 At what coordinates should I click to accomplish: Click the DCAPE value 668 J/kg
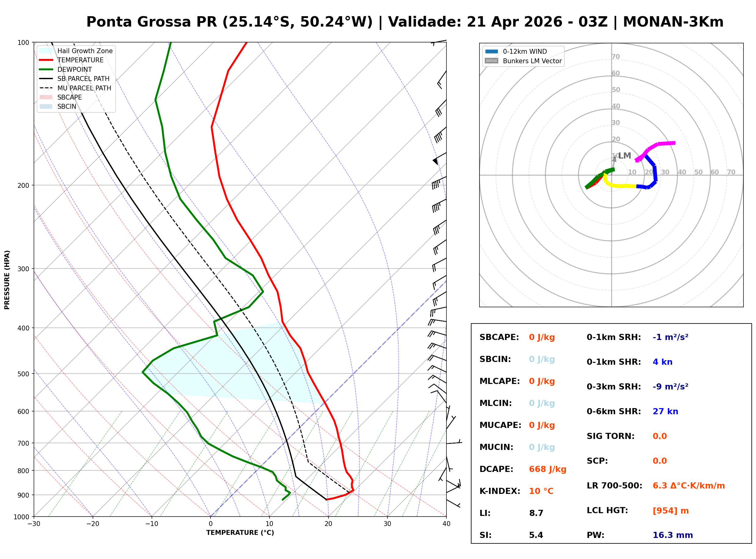point(548,469)
